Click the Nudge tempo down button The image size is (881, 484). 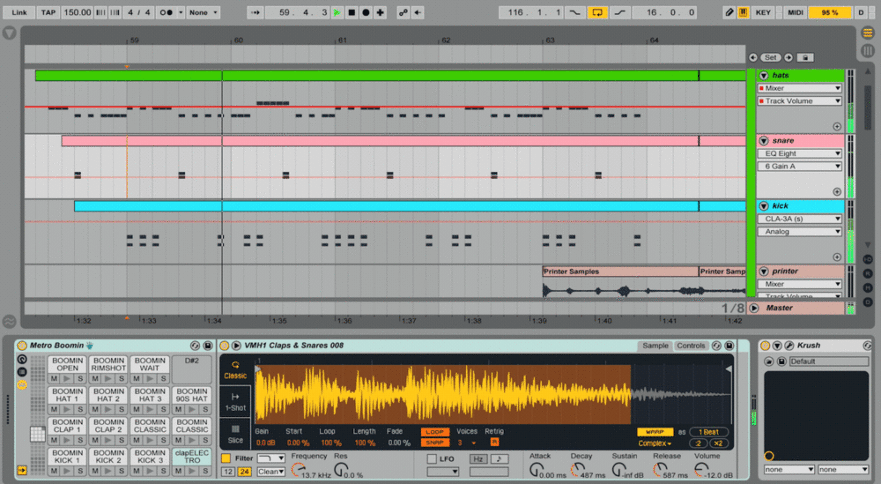coord(101,12)
